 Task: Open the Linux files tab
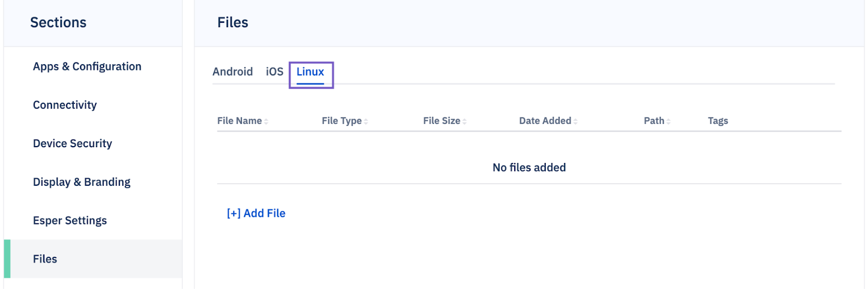tap(310, 72)
